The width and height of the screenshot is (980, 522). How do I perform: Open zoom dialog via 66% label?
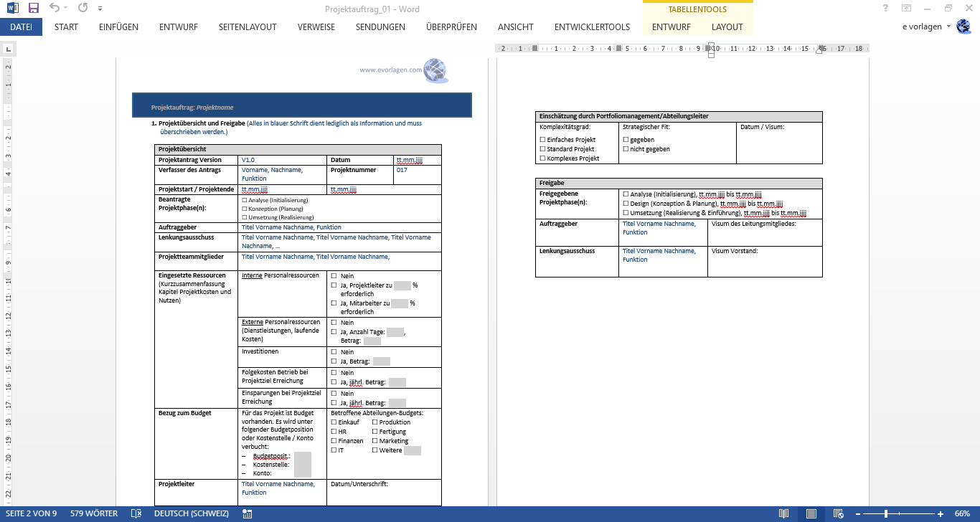tap(962, 514)
